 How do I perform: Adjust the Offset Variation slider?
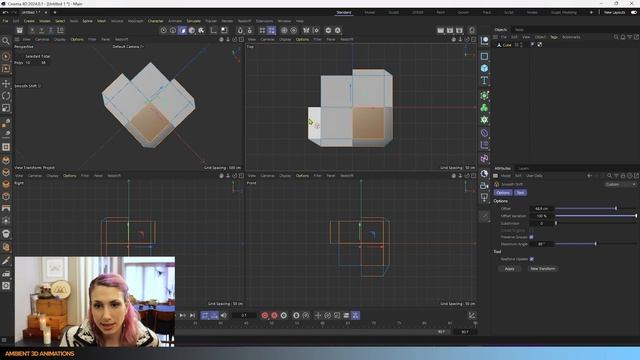pyautogui.click(x=596, y=216)
